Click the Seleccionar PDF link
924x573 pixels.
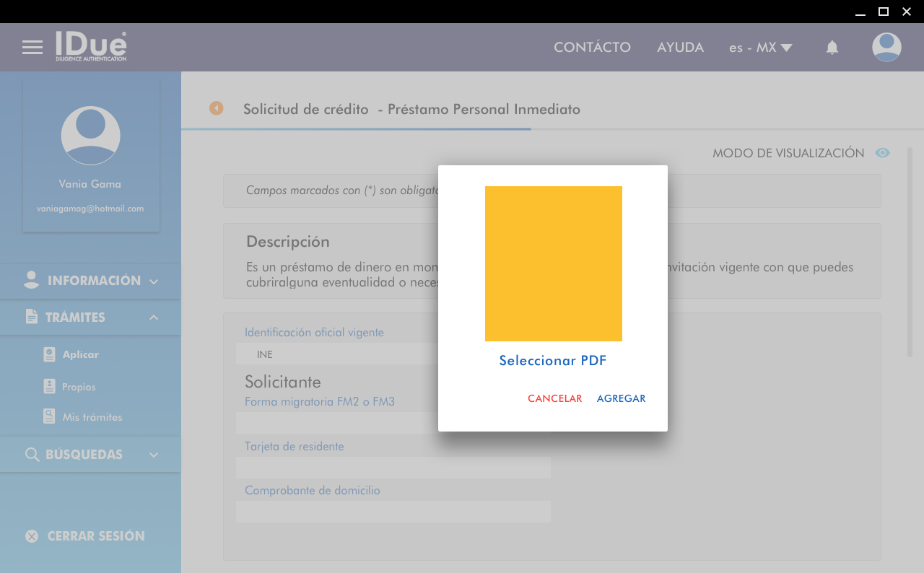click(553, 361)
